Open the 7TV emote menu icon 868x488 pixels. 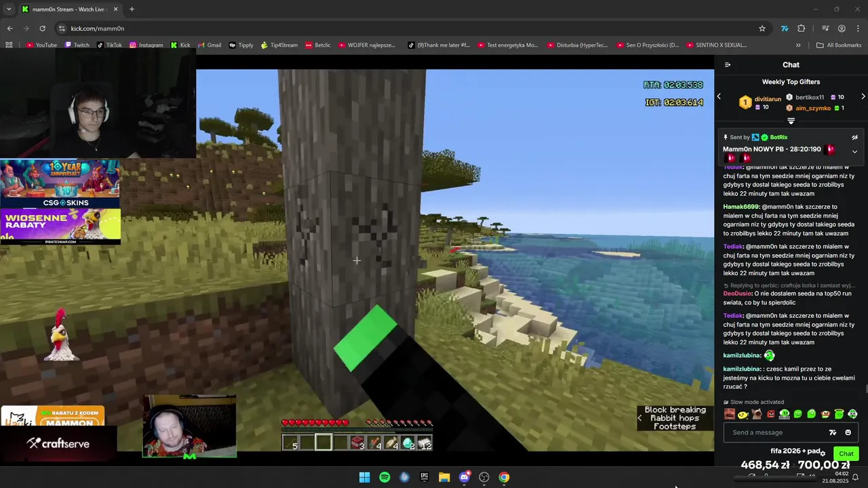pyautogui.click(x=833, y=432)
